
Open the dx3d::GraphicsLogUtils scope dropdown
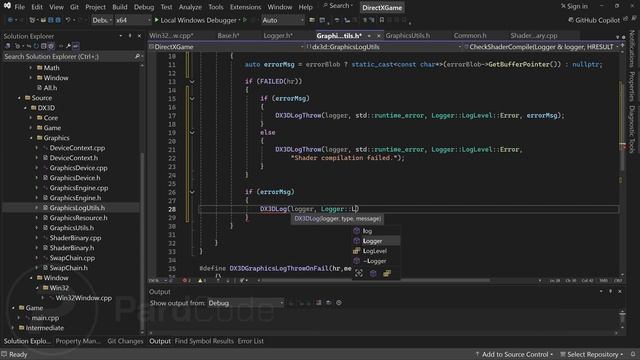[x=384, y=47]
